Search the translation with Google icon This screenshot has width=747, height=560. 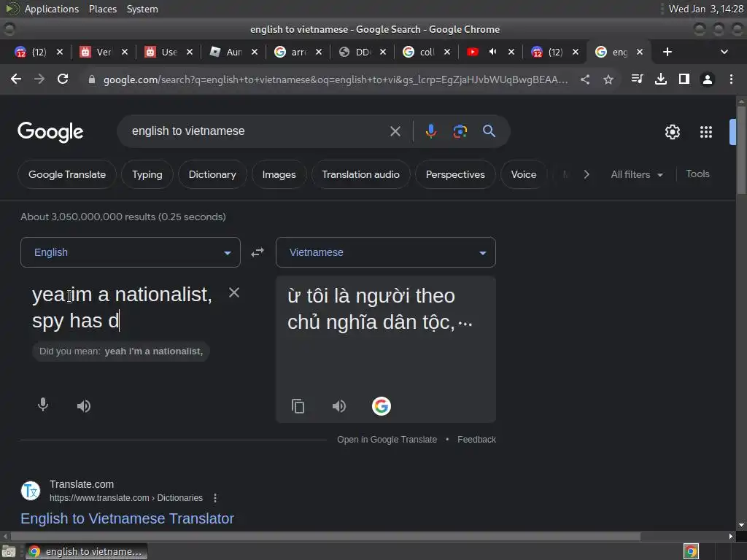pyautogui.click(x=381, y=406)
